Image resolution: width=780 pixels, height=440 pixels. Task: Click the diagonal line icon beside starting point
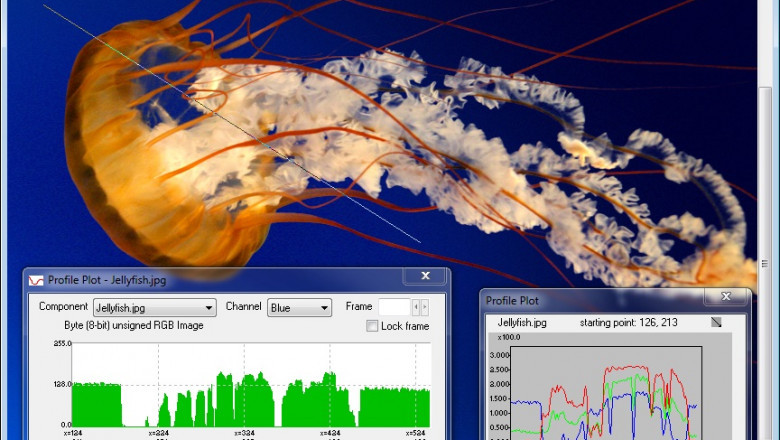(716, 322)
